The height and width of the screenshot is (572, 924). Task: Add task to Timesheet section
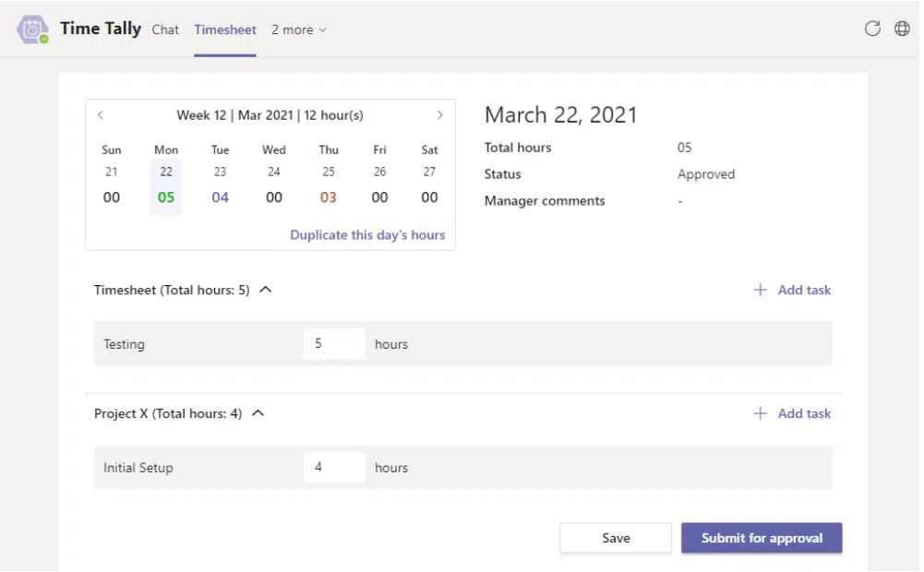tap(804, 290)
